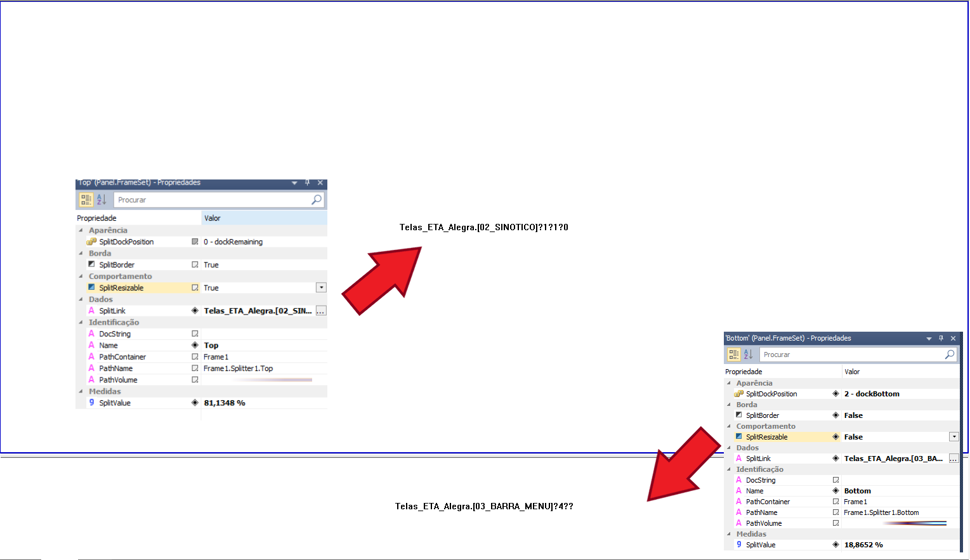
Task: Collapse Aparência category in Top panel
Action: pyautogui.click(x=81, y=230)
